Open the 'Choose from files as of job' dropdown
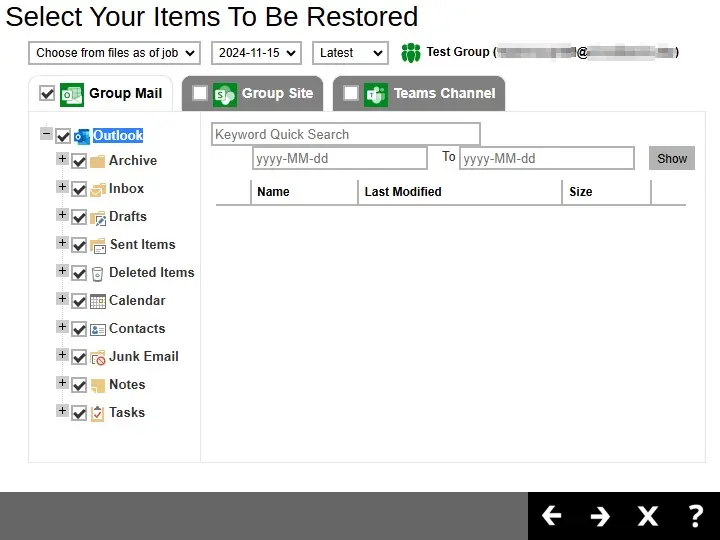The image size is (720, 540). [x=115, y=53]
